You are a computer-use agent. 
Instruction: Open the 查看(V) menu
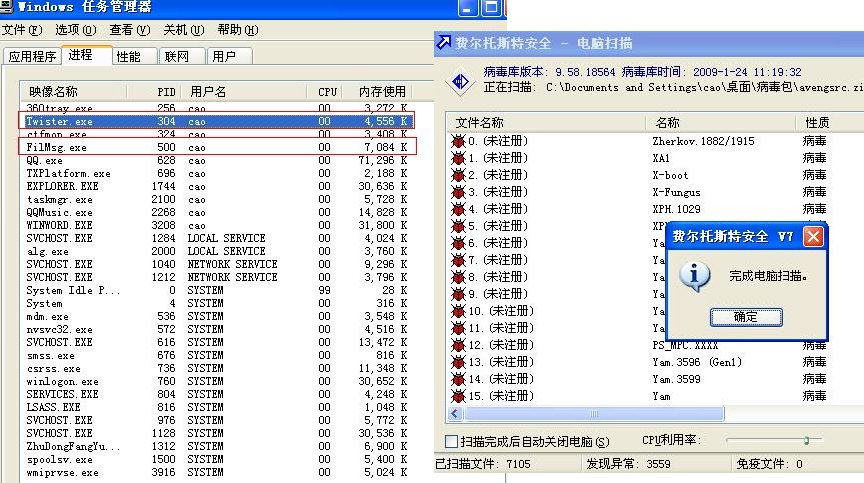click(130, 30)
